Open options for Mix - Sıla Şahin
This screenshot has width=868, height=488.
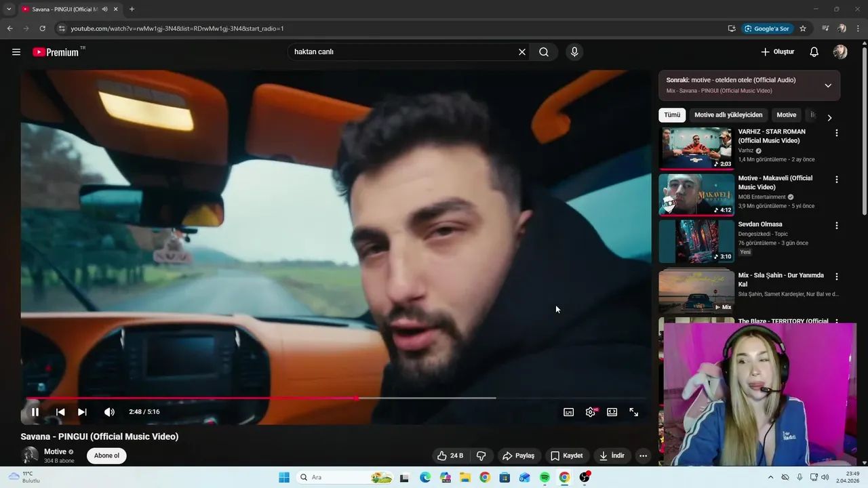[x=836, y=277]
